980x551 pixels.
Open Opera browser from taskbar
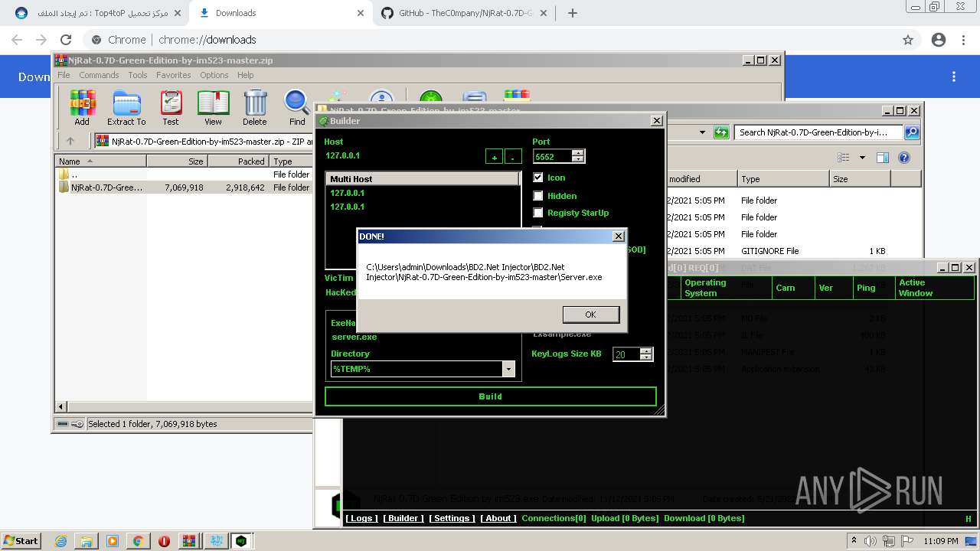(x=164, y=541)
